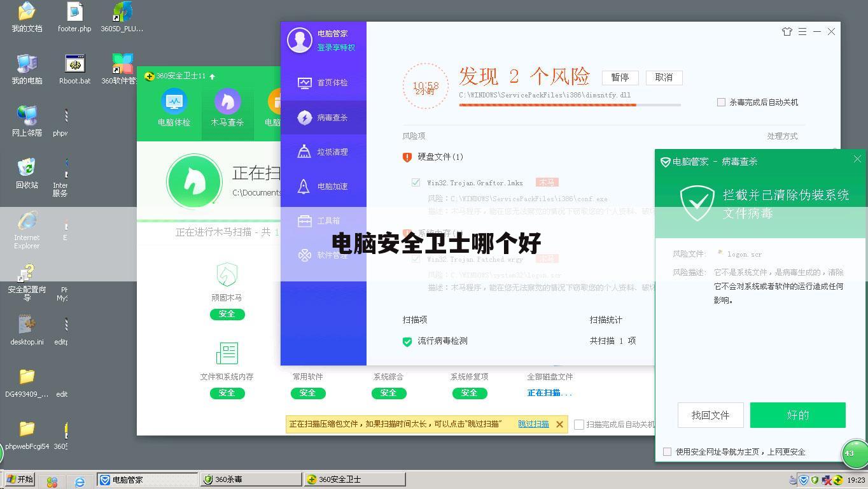Screen dimensions: 868x489
Task: Open the 360SD_PLU desktop shortcut icon
Action: pyautogui.click(x=122, y=11)
